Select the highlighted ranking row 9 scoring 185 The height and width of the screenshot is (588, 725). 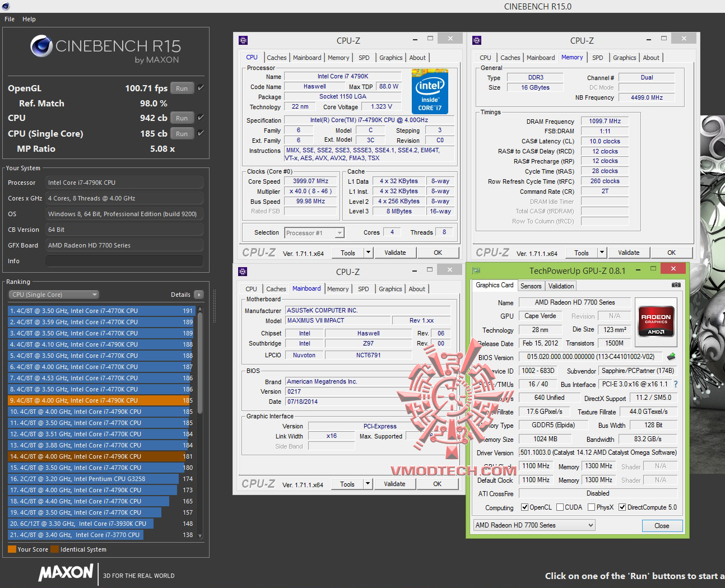click(x=101, y=400)
